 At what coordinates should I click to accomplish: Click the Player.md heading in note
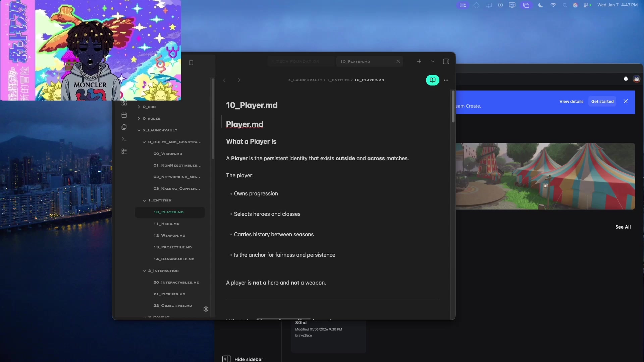click(x=245, y=124)
